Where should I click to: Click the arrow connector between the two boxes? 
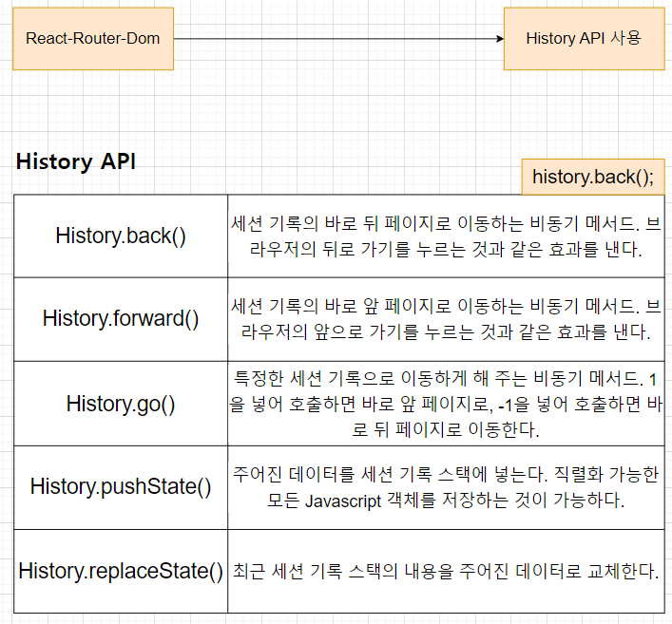tap(338, 39)
